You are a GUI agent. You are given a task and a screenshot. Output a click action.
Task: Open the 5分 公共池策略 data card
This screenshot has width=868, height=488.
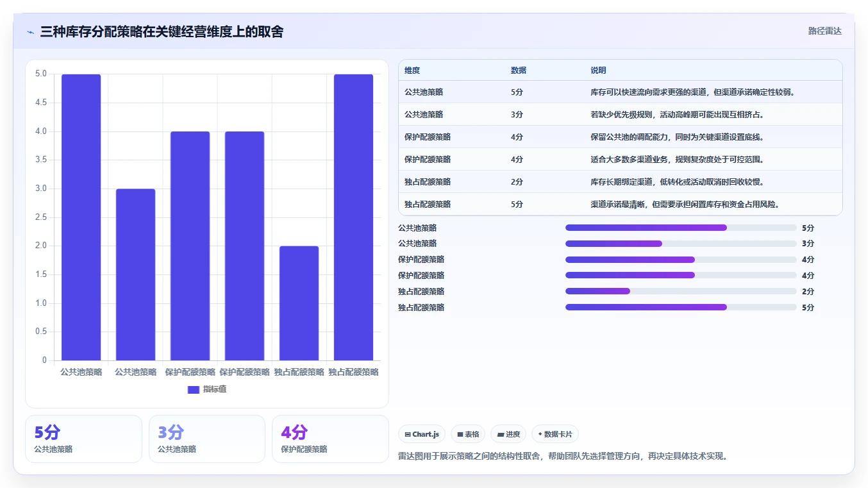83,439
